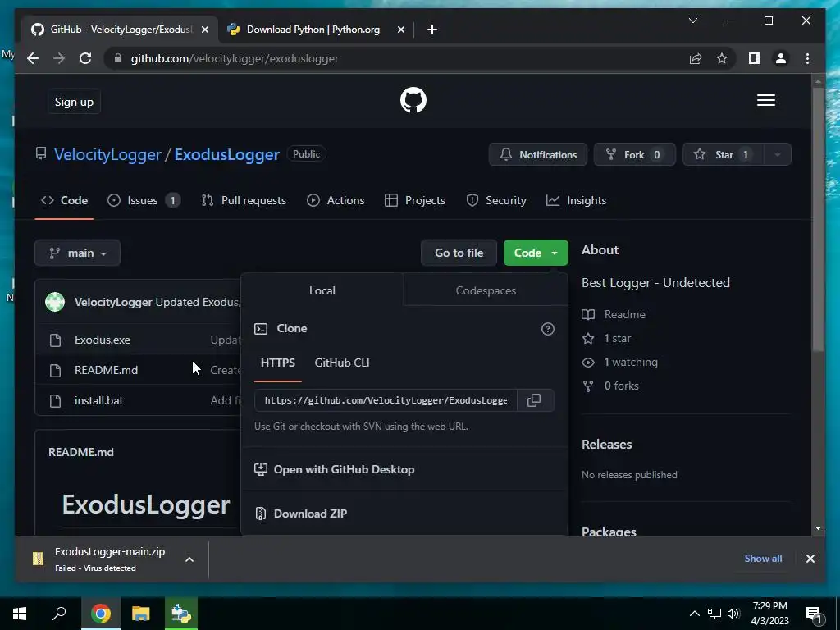Open the Pull requests tab

[244, 200]
